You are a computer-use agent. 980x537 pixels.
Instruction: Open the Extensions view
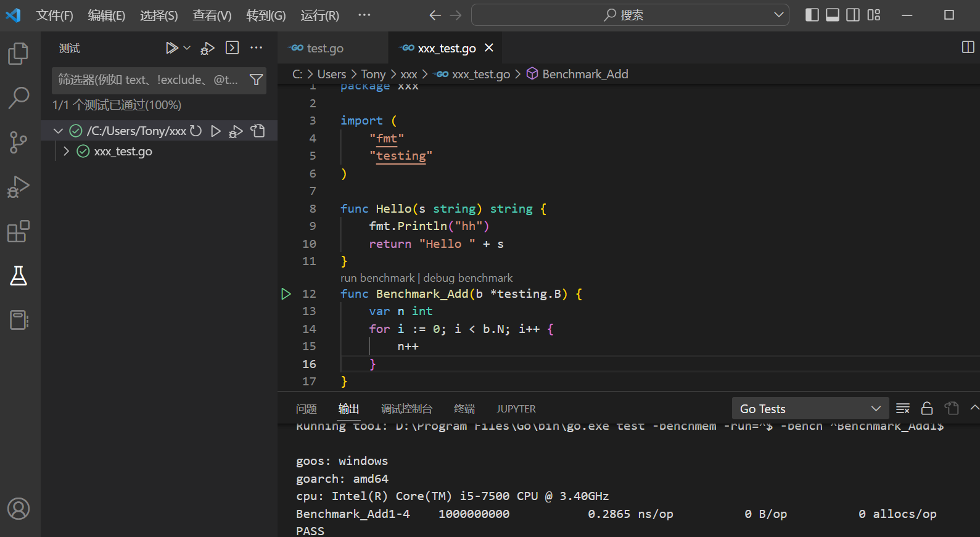point(19,232)
